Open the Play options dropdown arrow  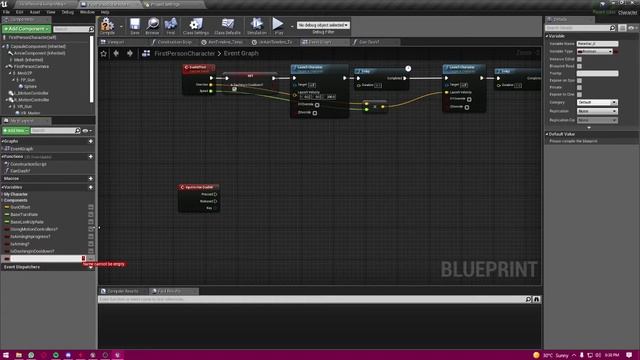[292, 27]
